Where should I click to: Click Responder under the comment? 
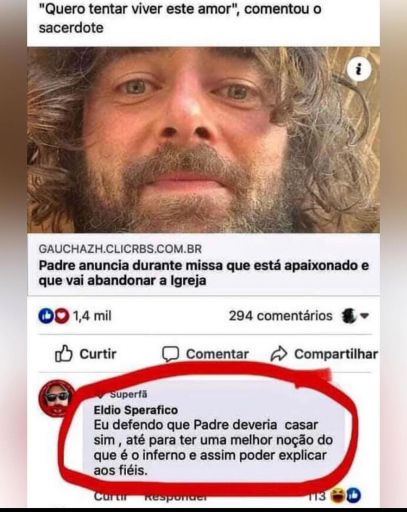[176, 497]
